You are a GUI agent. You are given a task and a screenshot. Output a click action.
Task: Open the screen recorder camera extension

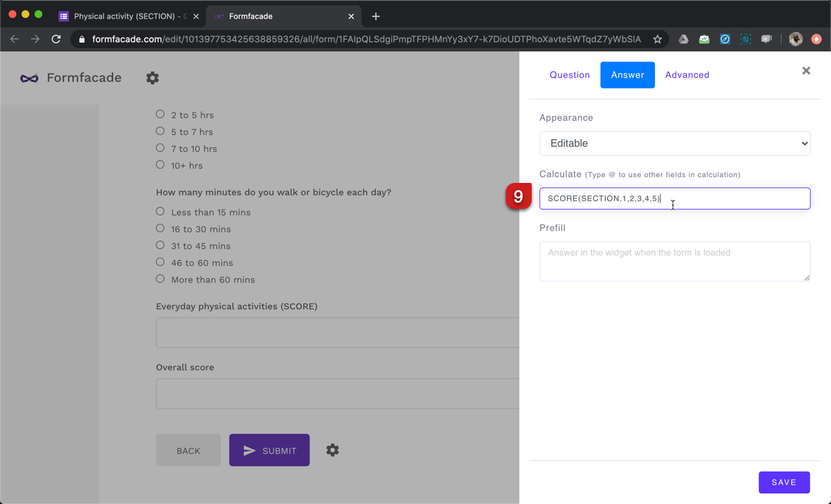767,39
